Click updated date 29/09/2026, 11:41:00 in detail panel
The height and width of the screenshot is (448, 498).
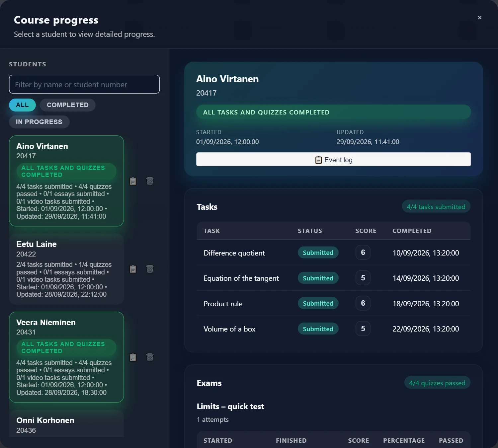pyautogui.click(x=368, y=142)
